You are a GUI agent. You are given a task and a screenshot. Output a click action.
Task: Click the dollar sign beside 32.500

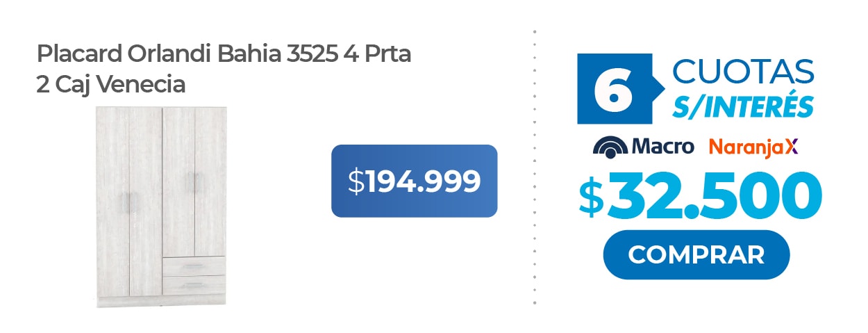point(592,197)
